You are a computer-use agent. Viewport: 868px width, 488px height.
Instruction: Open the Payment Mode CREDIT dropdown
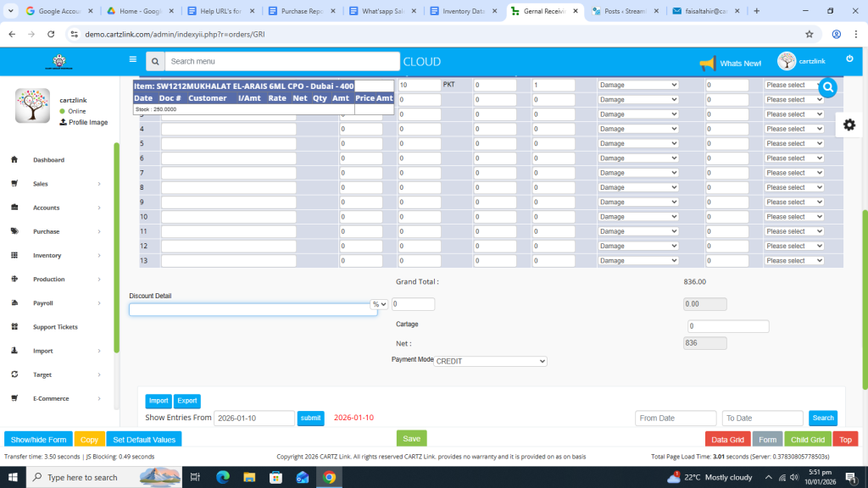coord(491,361)
